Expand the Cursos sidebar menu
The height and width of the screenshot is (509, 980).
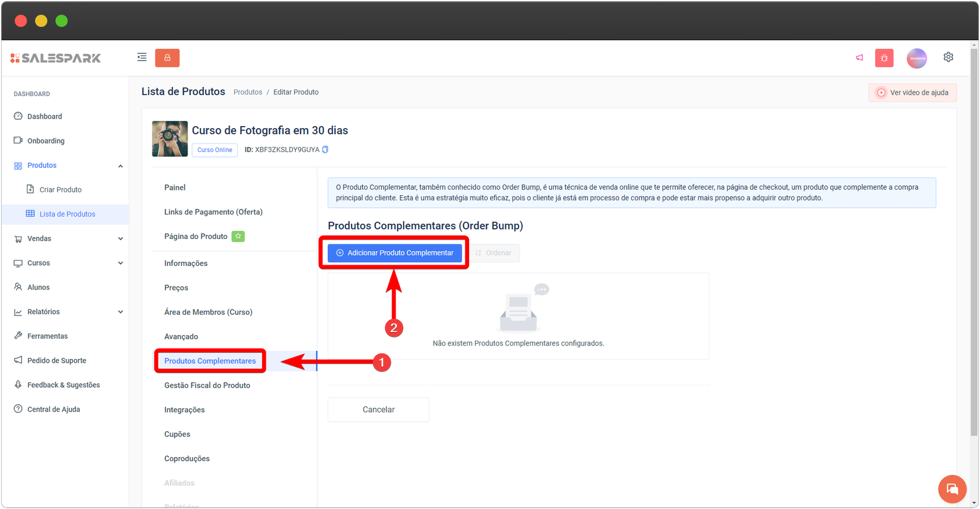click(120, 263)
